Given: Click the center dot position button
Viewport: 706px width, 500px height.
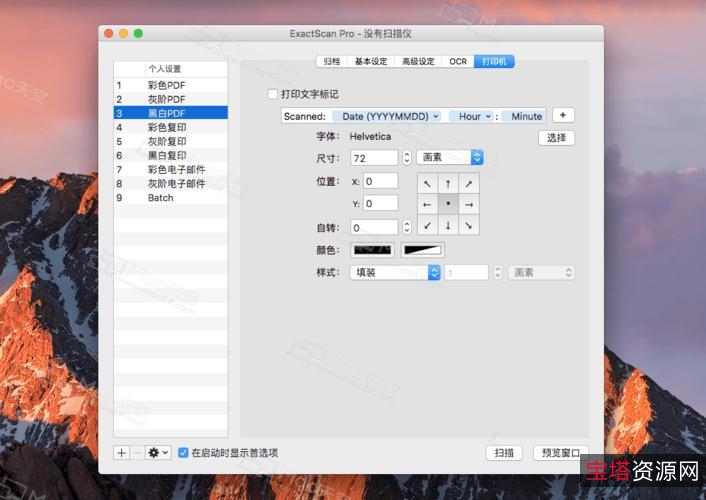Looking at the screenshot, I should coord(448,204).
